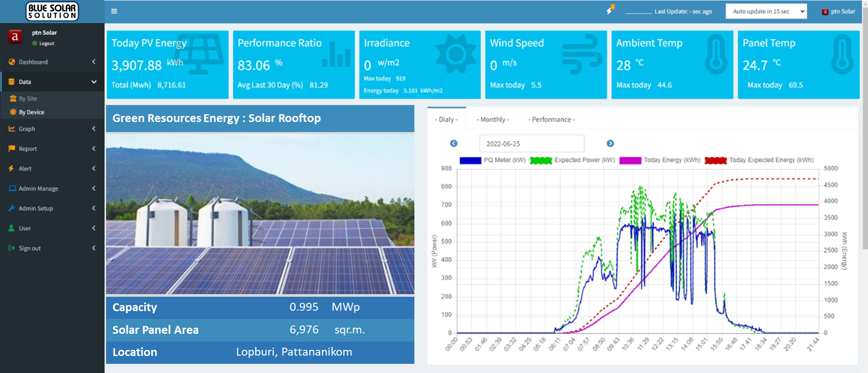Click the wind icon in Wind Speed card
This screenshot has width=868, height=373.
tap(582, 54)
